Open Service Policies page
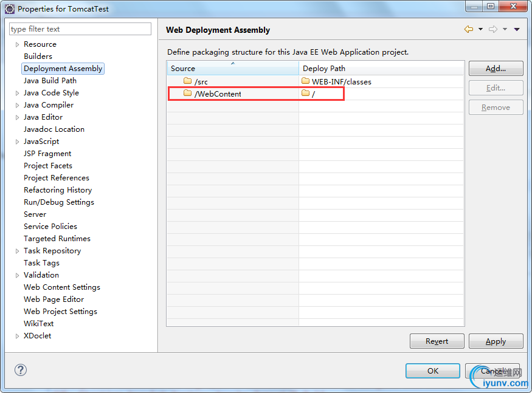 tap(50, 227)
